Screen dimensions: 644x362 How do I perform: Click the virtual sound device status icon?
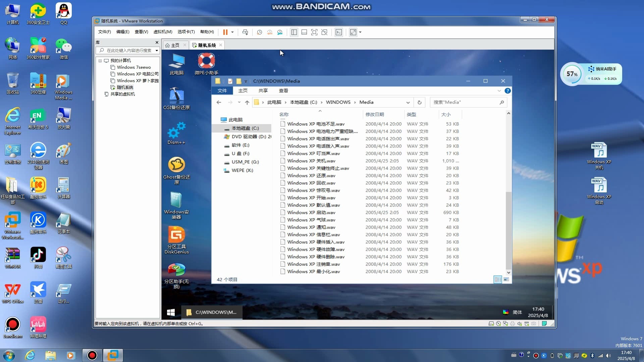(x=520, y=323)
